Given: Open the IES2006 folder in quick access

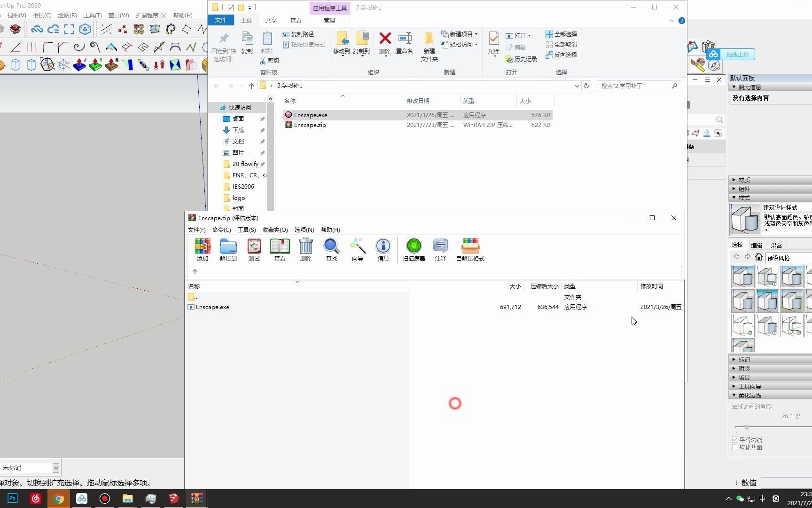Looking at the screenshot, I should point(243,186).
